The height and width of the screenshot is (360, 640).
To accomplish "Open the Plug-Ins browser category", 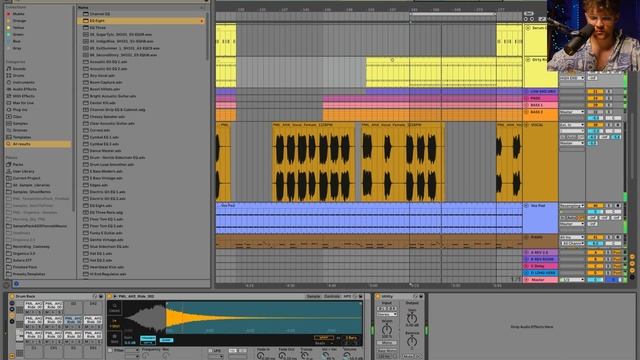I will point(20,110).
